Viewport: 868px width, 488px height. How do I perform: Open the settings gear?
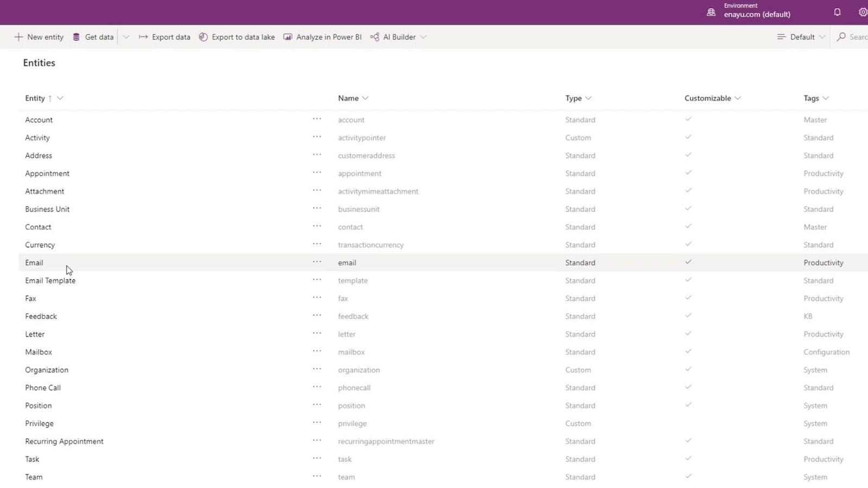863,12
